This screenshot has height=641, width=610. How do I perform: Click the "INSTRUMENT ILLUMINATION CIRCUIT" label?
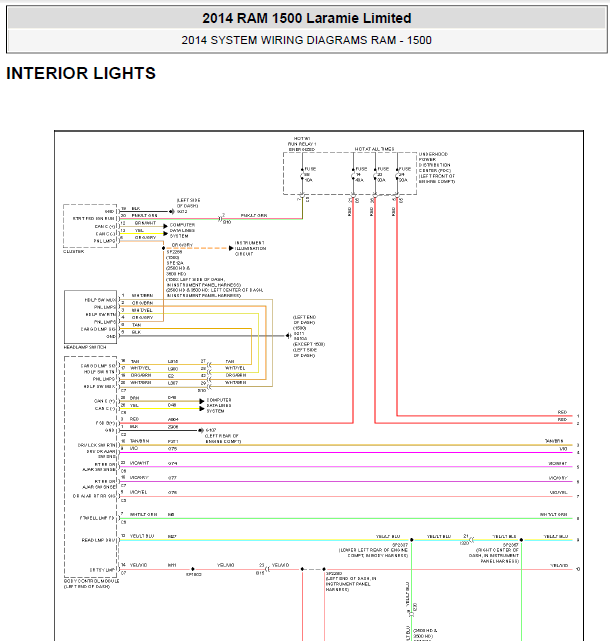pyautogui.click(x=250, y=248)
